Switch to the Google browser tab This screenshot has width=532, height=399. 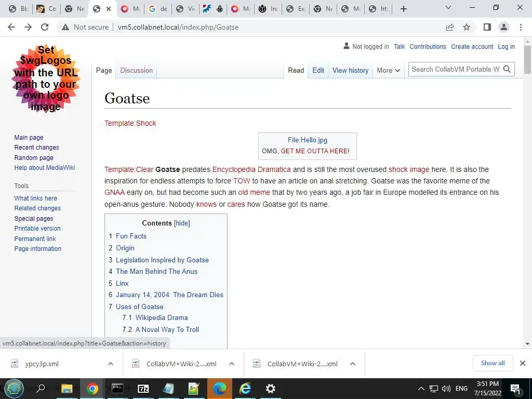(x=158, y=9)
